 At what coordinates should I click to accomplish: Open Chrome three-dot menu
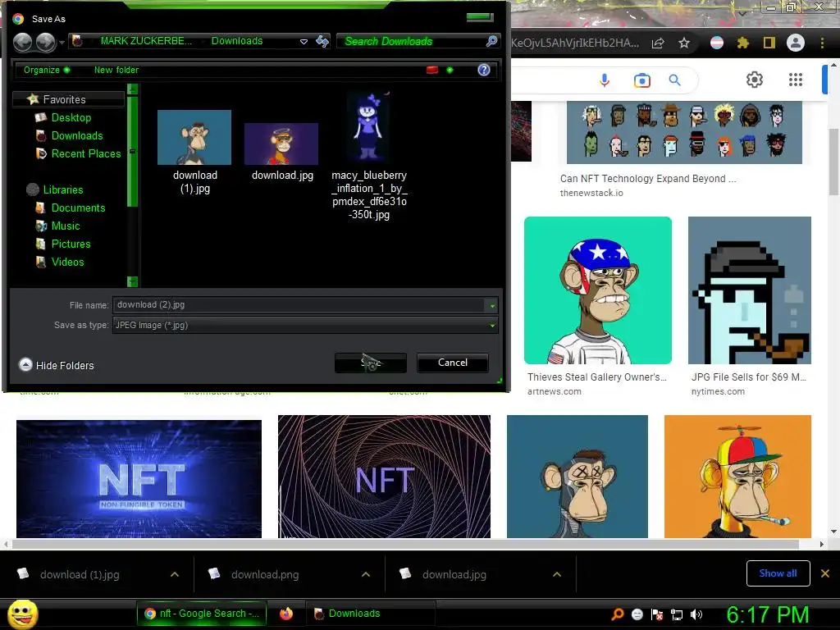822,43
